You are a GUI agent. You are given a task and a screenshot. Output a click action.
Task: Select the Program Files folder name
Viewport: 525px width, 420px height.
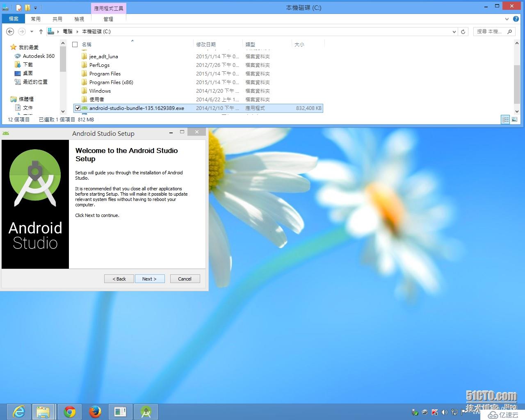pyautogui.click(x=105, y=73)
